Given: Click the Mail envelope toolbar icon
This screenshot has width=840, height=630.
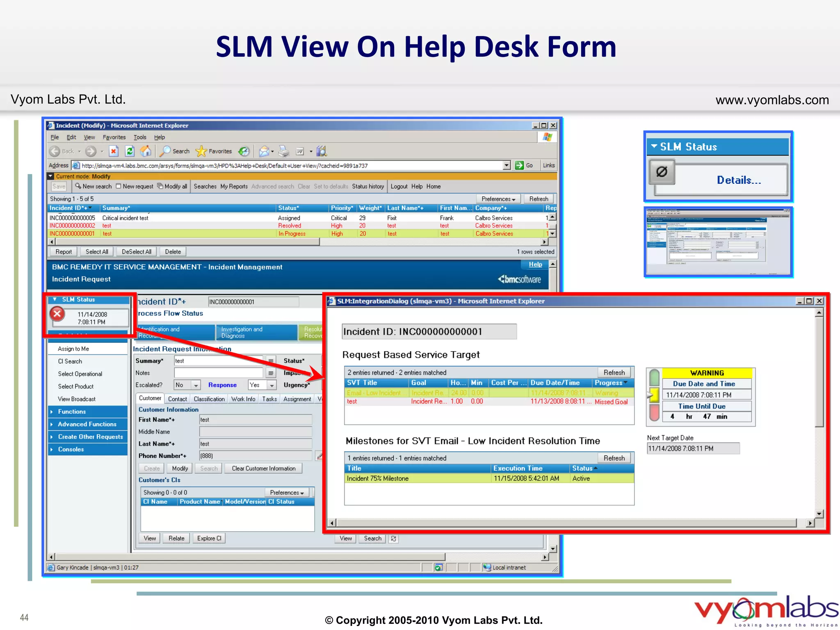Looking at the screenshot, I should (x=264, y=151).
